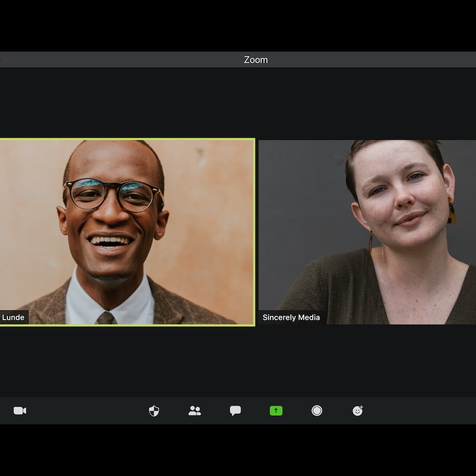Open the Chat speech bubble
This screenshot has width=476, height=476.
point(236,411)
